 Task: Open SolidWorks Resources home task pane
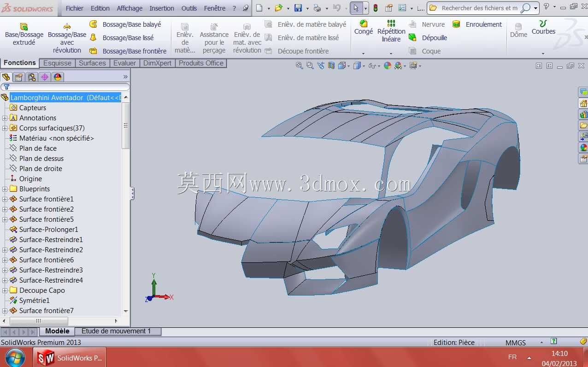[583, 103]
